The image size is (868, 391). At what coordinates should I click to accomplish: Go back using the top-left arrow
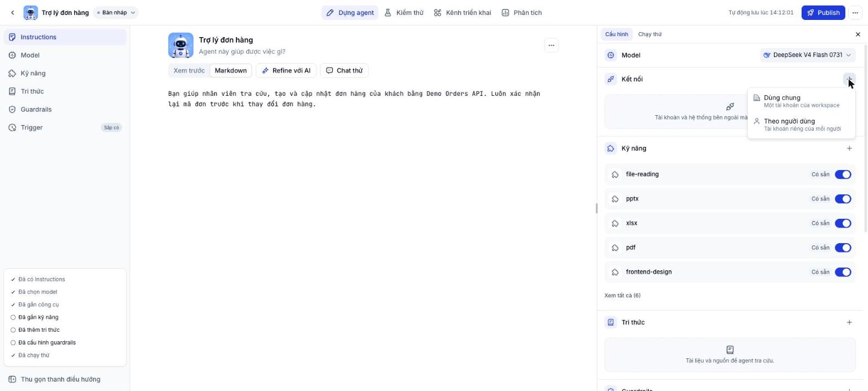(x=13, y=13)
